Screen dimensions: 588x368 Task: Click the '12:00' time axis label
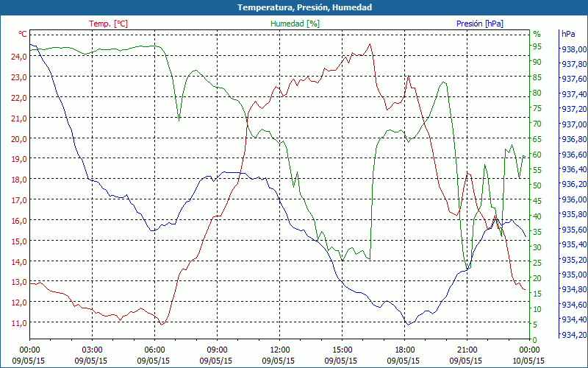[x=280, y=350]
